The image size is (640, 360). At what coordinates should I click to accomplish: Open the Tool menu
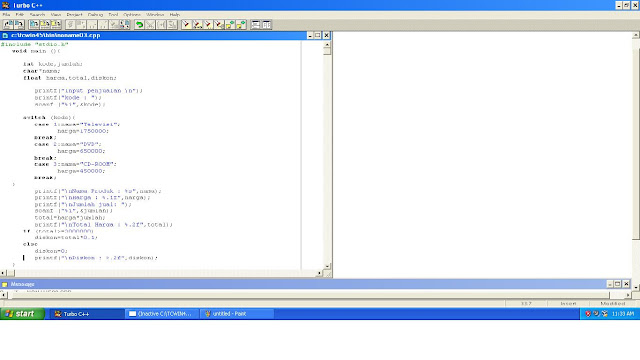pyautogui.click(x=113, y=15)
